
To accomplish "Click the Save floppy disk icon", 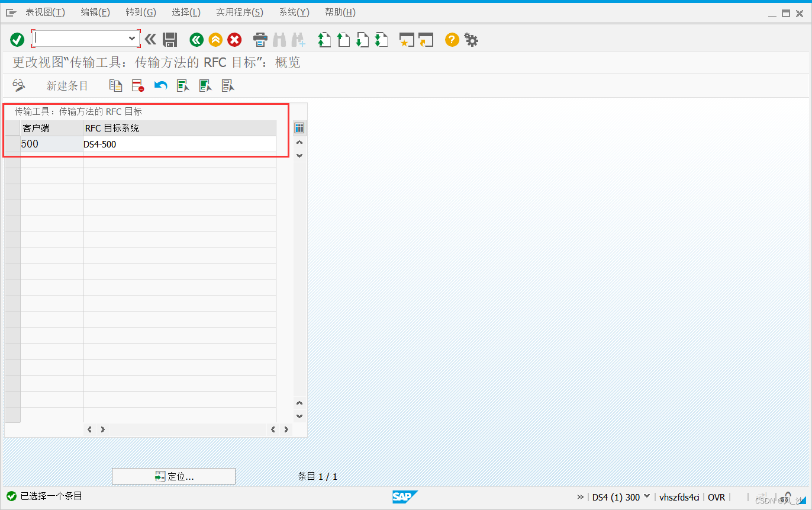I will pos(170,40).
